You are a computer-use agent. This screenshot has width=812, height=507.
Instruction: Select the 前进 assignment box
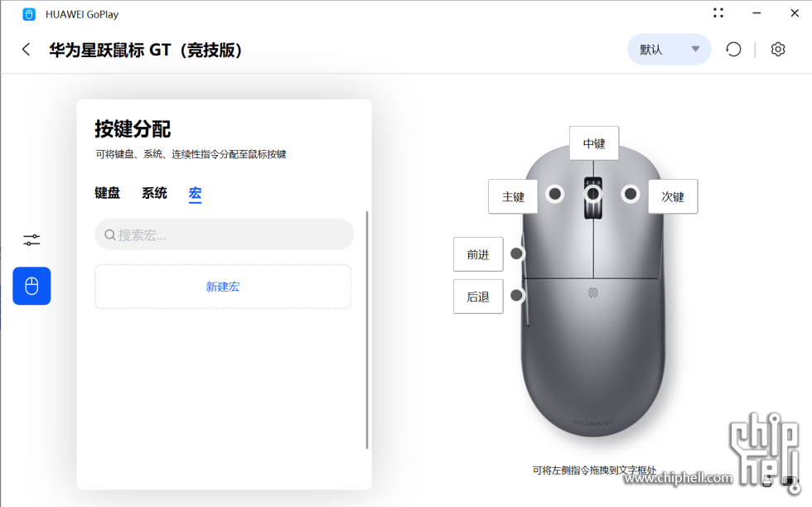pyautogui.click(x=478, y=254)
